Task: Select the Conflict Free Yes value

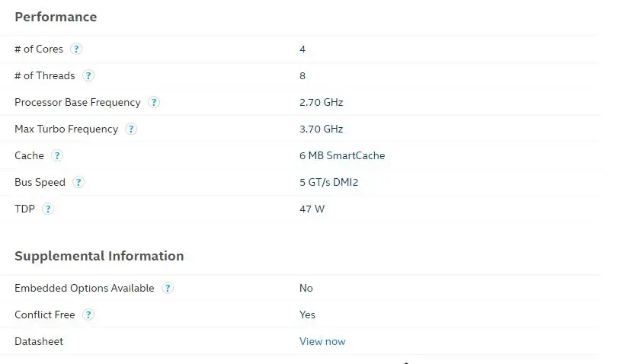Action: point(307,315)
